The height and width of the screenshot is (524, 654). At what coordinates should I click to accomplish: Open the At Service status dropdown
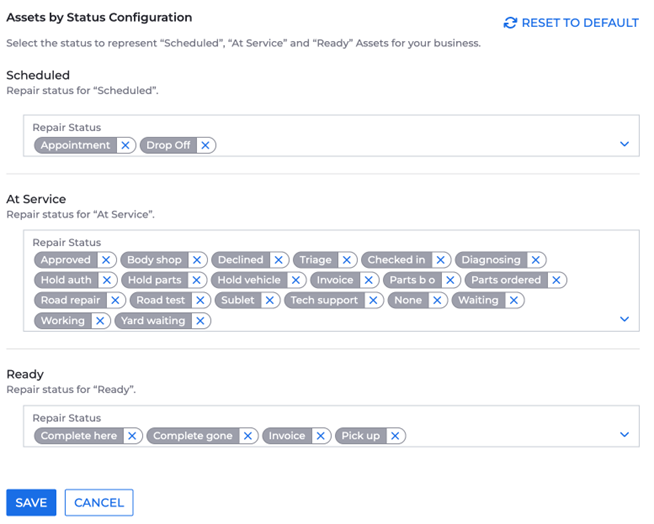pos(624,319)
